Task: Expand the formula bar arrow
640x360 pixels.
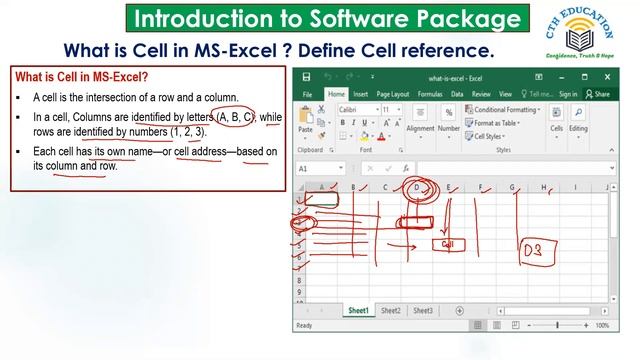Action: 611,168
